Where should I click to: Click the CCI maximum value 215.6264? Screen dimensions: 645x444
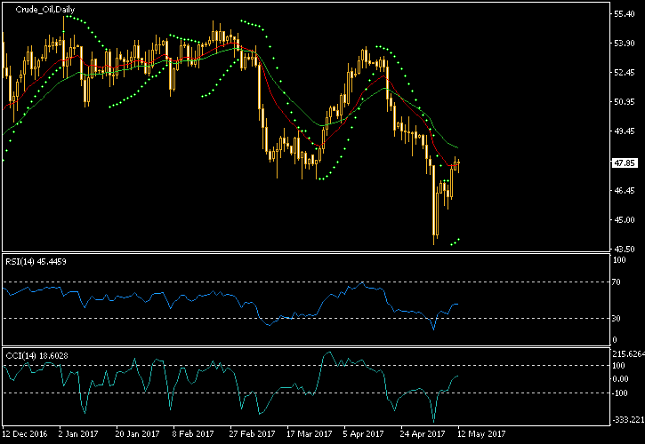click(x=629, y=354)
